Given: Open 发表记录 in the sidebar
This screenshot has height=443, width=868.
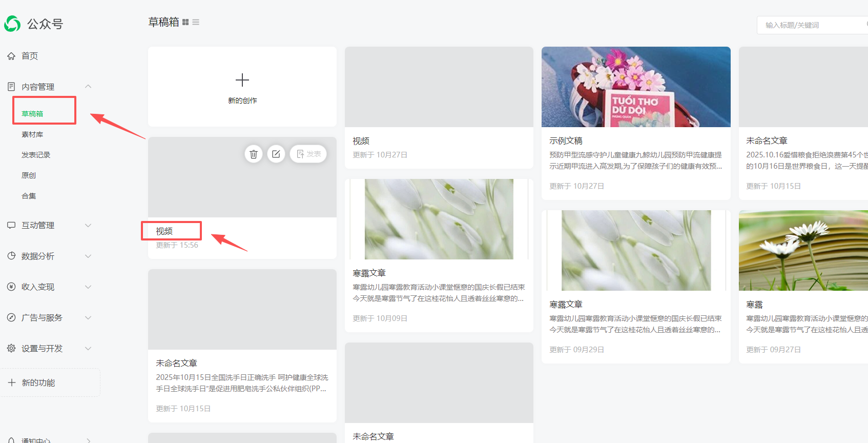Looking at the screenshot, I should 36,155.
